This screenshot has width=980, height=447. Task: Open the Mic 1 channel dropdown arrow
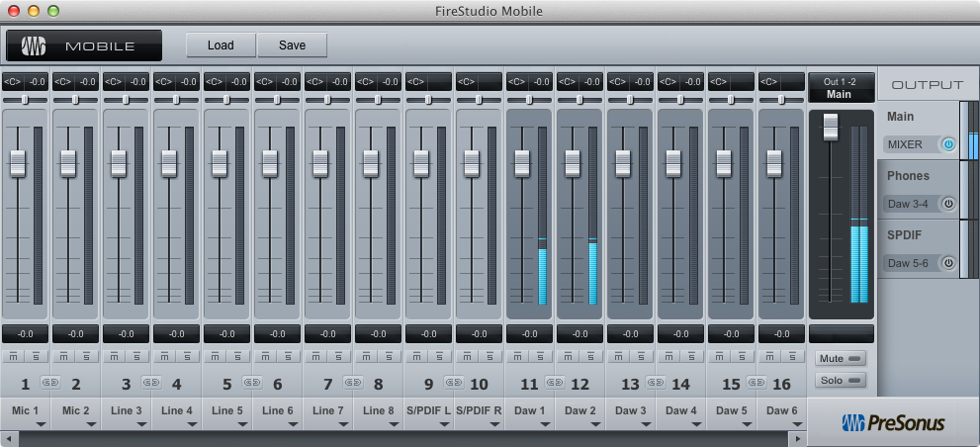[x=42, y=424]
